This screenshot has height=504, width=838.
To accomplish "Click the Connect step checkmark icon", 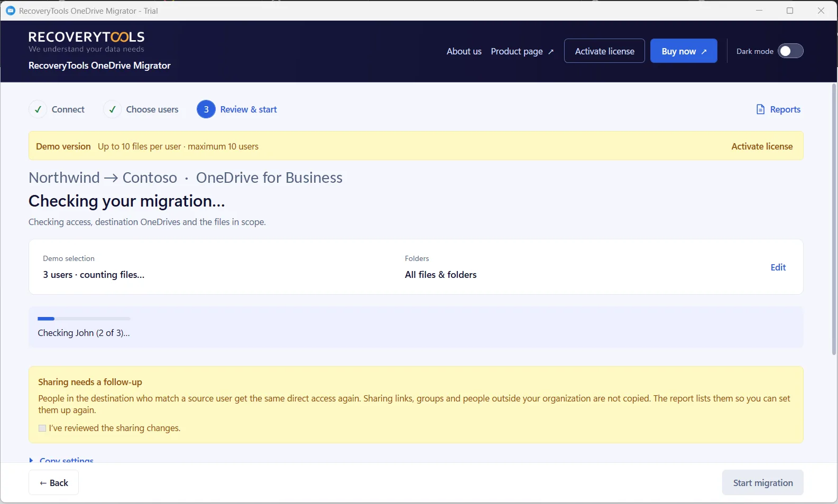I will click(38, 109).
